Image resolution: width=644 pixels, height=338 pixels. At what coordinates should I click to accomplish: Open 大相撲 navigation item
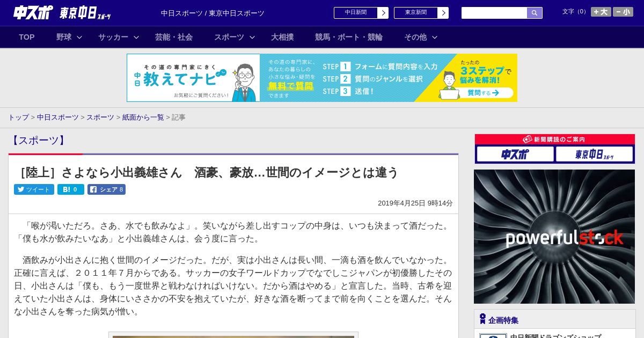(x=282, y=37)
